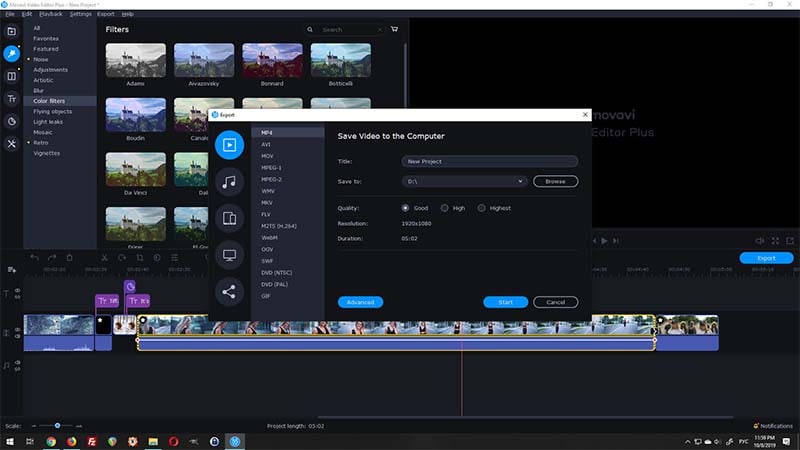
Task: Choose MP4 format in list
Action: coord(288,133)
